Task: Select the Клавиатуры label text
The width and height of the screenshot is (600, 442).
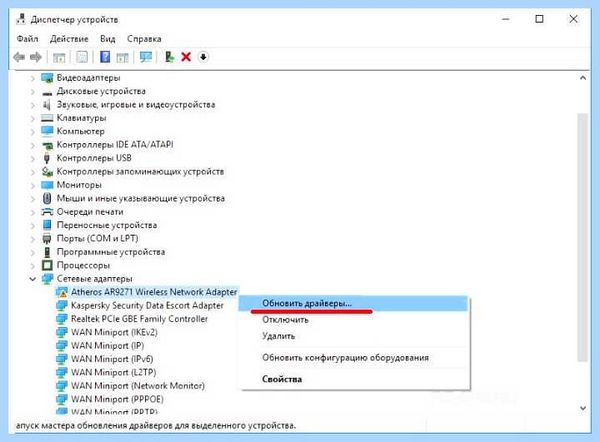Action: pos(81,118)
